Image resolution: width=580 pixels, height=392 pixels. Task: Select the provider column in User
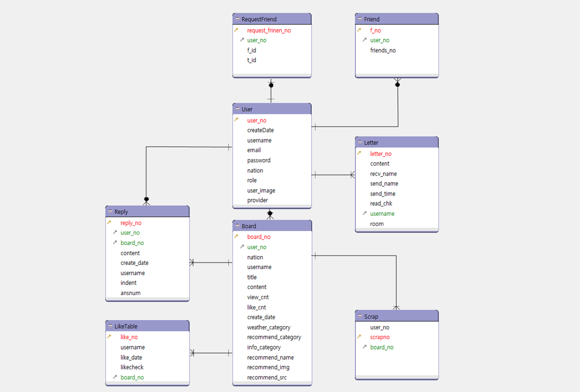257,200
